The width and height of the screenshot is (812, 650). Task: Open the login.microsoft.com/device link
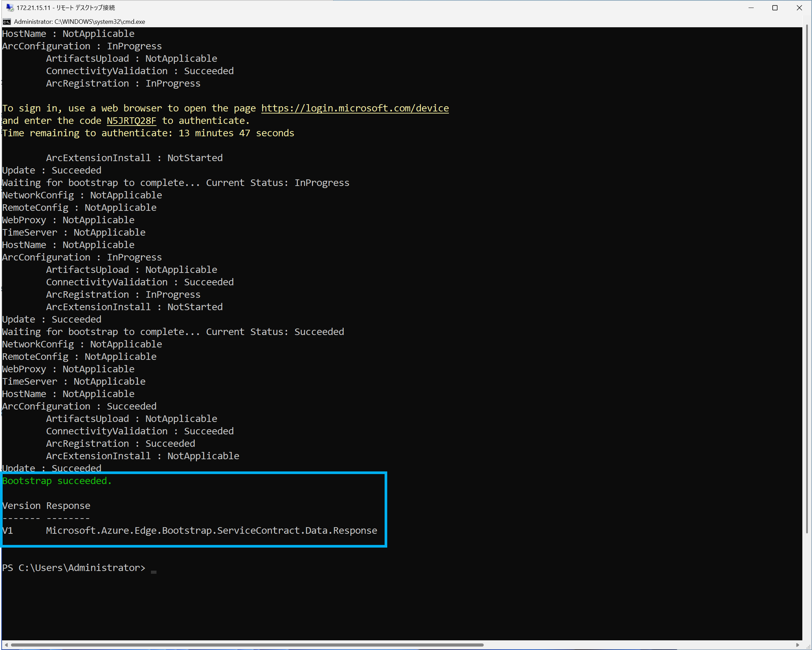click(x=355, y=108)
